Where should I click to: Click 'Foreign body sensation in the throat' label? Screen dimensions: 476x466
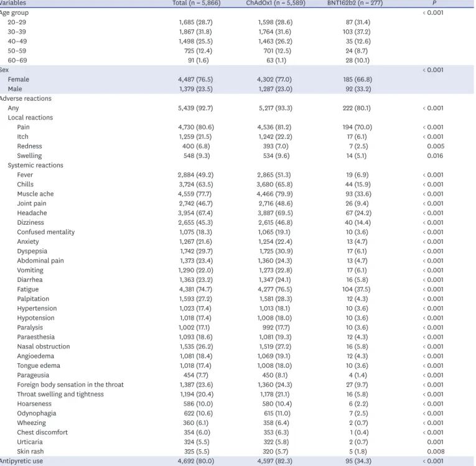[x=70, y=385]
